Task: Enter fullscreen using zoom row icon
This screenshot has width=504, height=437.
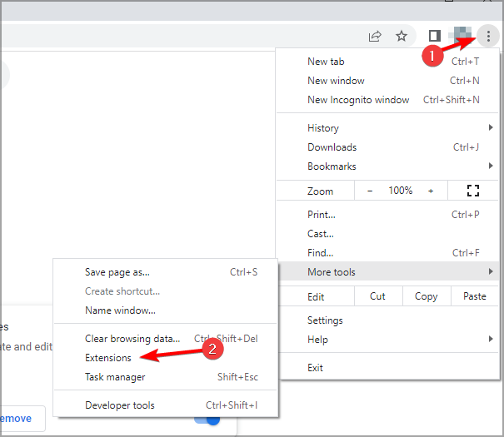Action: point(473,191)
